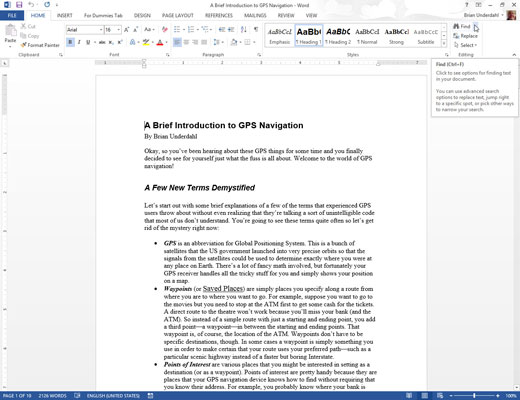Screen dimensions: 520x400
Task: Open the FILE tab
Action: click(12, 15)
